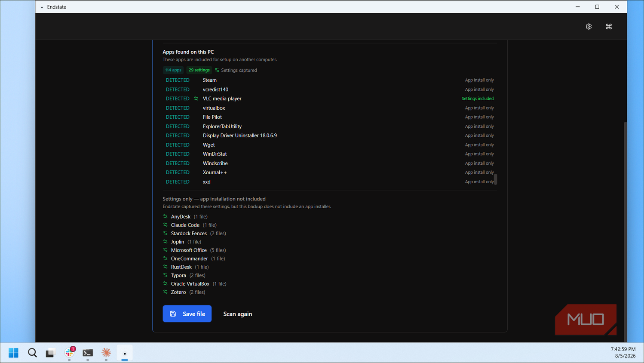Select the Windscribe row
The width and height of the screenshot is (644, 363).
(x=330, y=163)
